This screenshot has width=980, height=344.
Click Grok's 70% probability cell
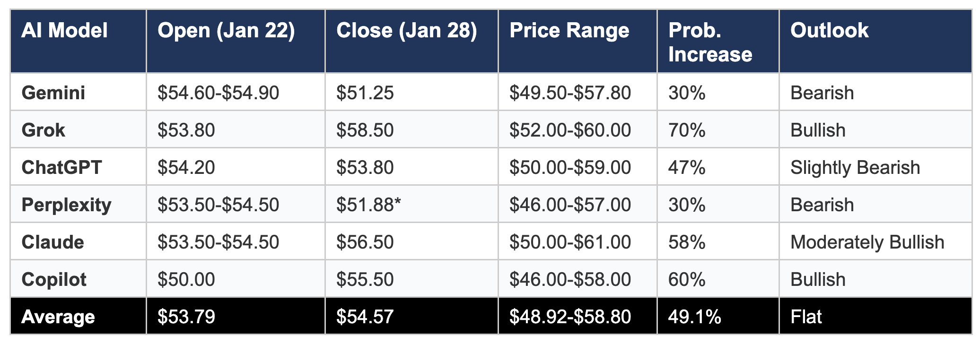pyautogui.click(x=687, y=130)
